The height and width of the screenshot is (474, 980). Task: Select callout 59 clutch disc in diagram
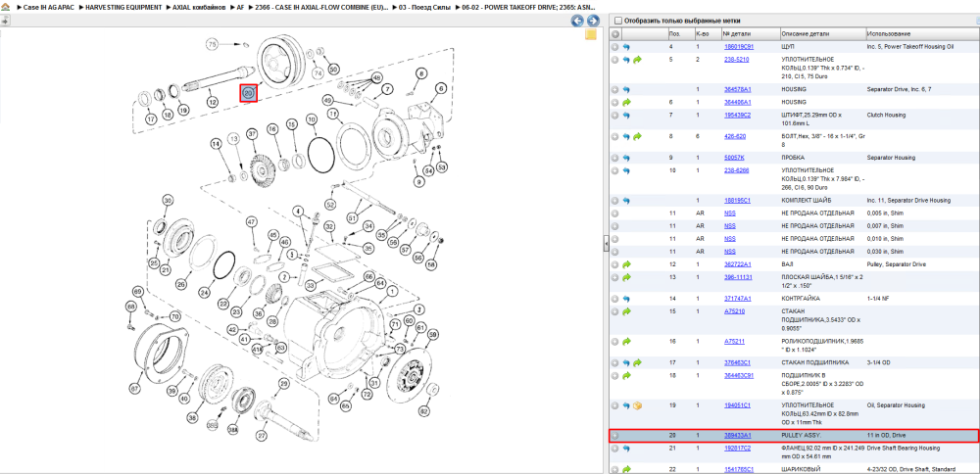coord(432,334)
